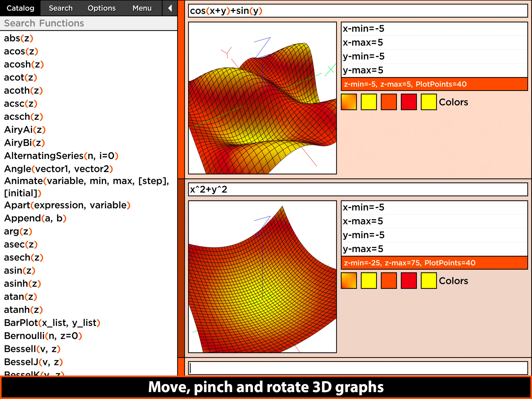Click the Search Functions field

click(89, 23)
